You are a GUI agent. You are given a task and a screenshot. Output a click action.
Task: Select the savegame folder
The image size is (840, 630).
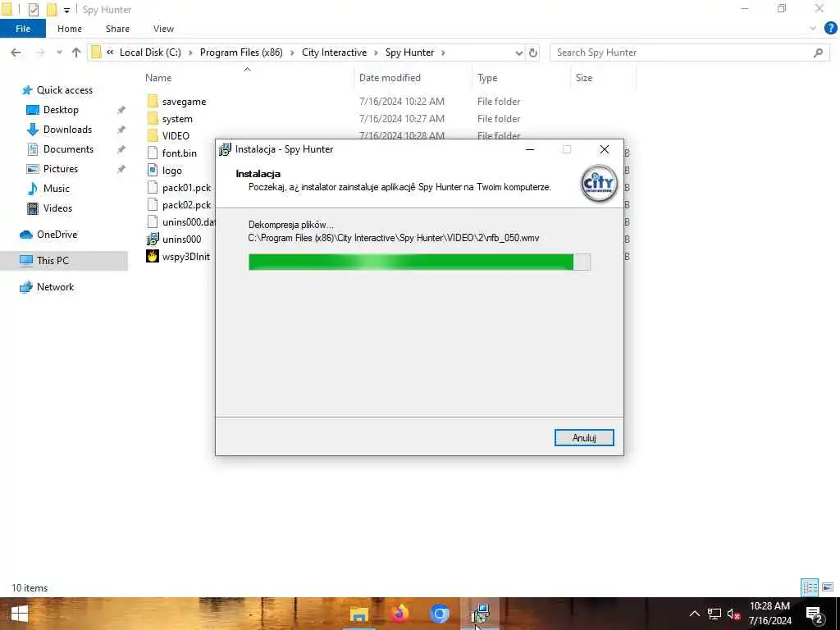click(x=184, y=102)
